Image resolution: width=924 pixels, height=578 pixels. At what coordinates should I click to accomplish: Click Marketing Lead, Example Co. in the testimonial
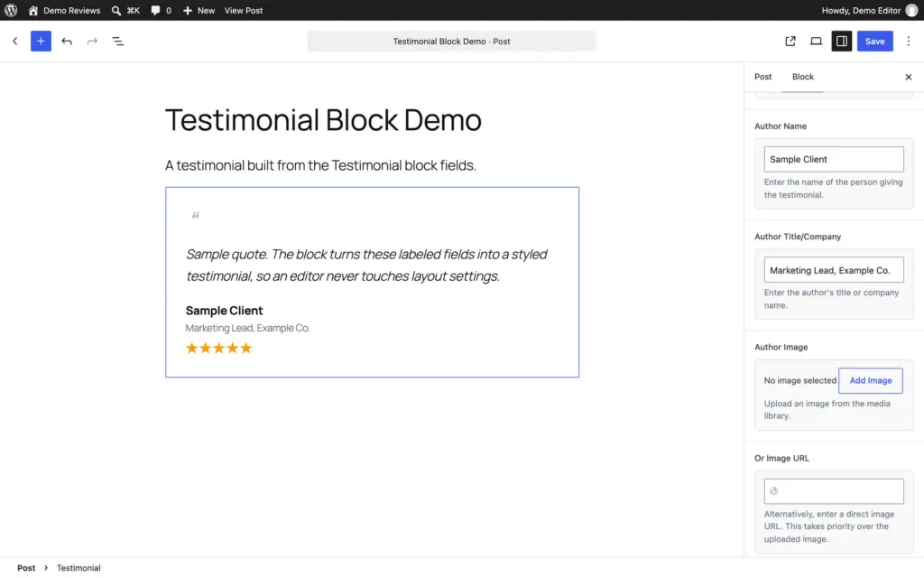(247, 328)
